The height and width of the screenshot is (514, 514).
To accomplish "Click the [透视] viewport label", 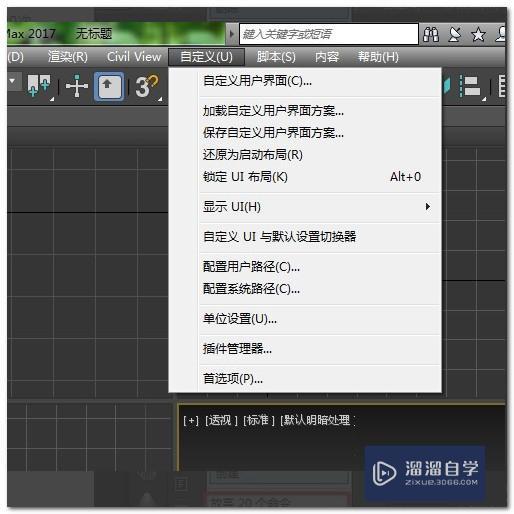I will [x=221, y=420].
